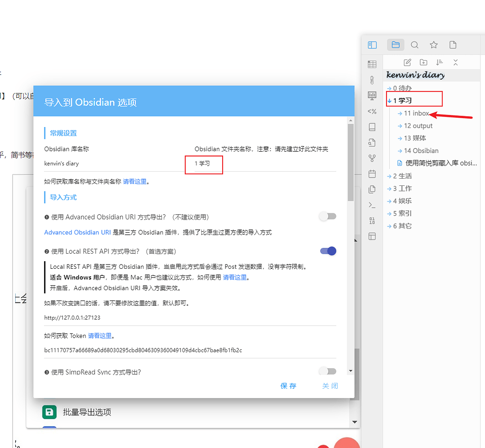The image size is (485, 448).
Task: Click the layout panel ribbon icon
Action: tap(372, 237)
